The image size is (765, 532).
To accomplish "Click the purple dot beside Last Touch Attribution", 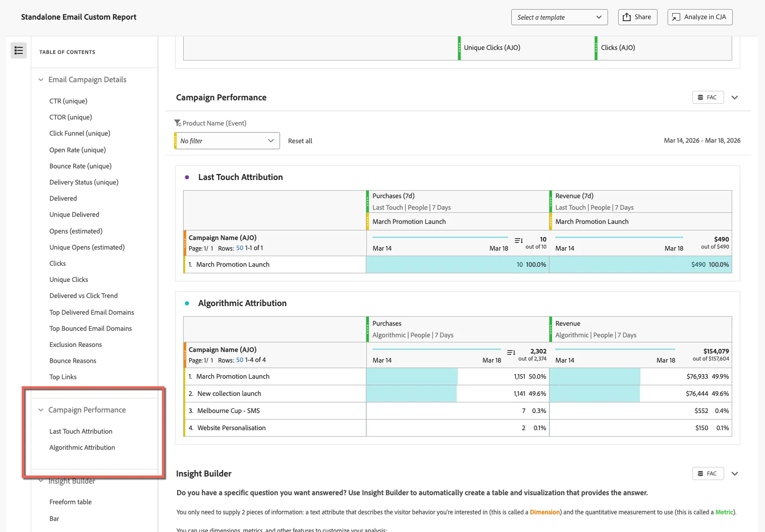I will (x=187, y=177).
